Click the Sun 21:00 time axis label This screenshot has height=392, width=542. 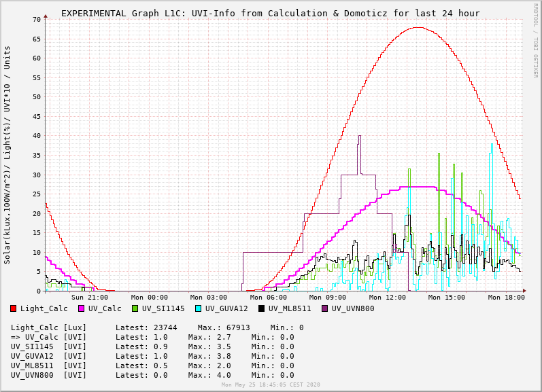coord(89,297)
